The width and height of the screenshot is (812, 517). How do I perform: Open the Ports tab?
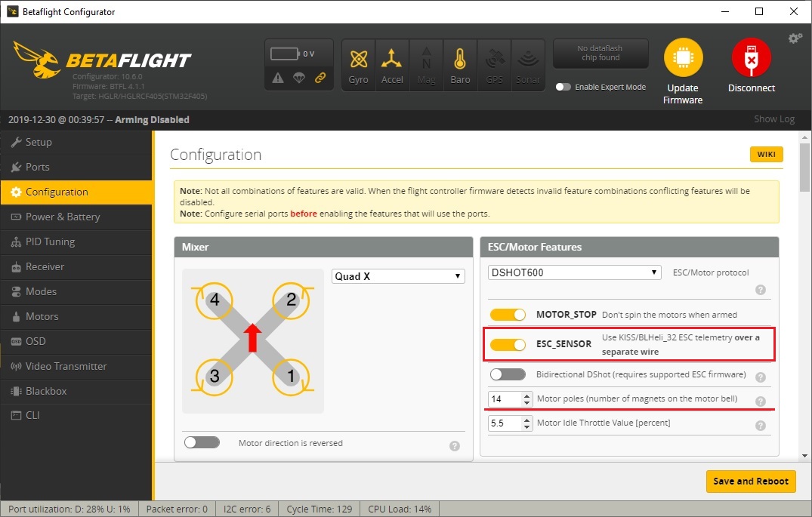coord(76,167)
